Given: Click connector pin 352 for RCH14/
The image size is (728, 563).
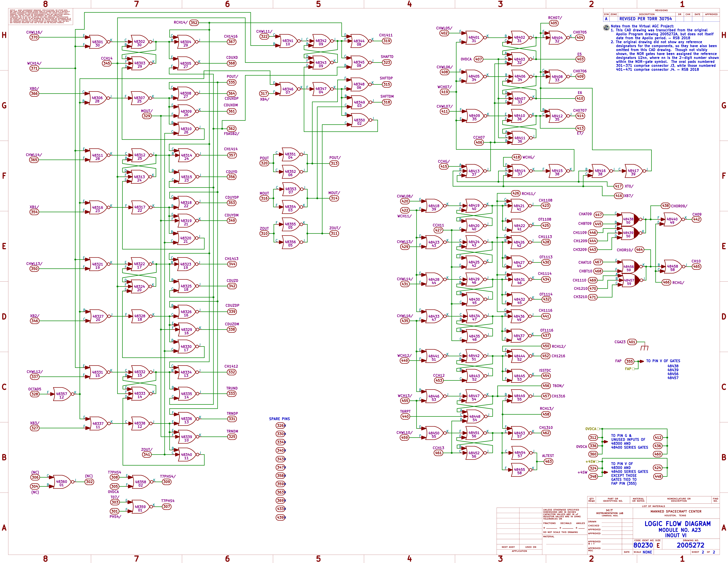Looking at the screenshot, I should tap(194, 23).
